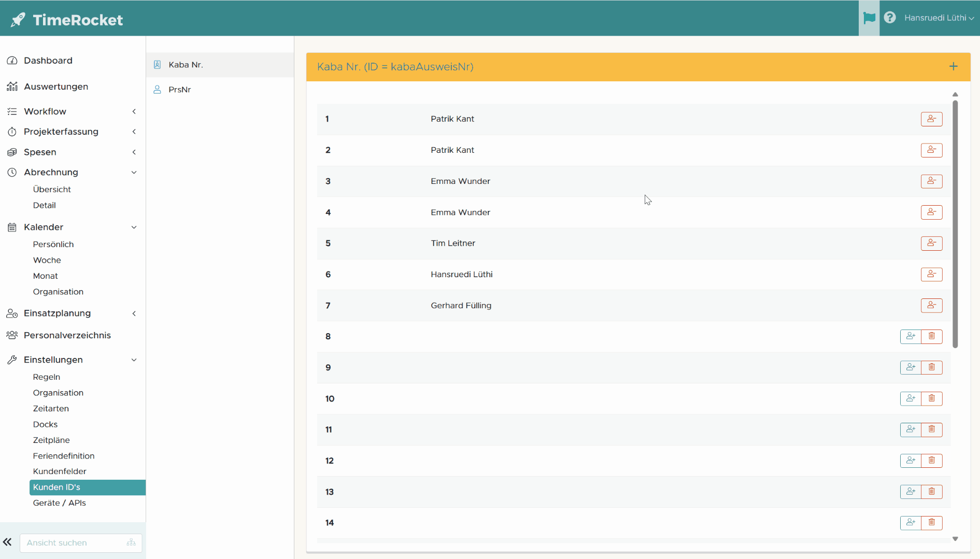Image resolution: width=980 pixels, height=559 pixels.
Task: Click the flag icon in header
Action: click(869, 18)
